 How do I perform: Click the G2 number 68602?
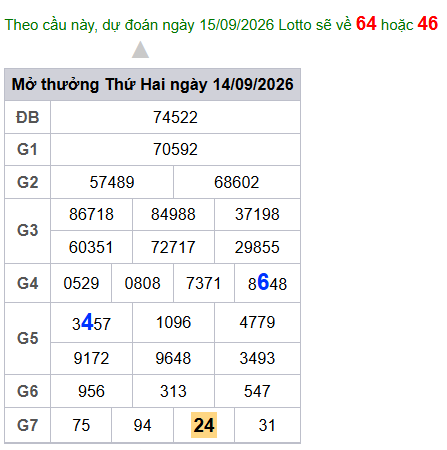[237, 182]
